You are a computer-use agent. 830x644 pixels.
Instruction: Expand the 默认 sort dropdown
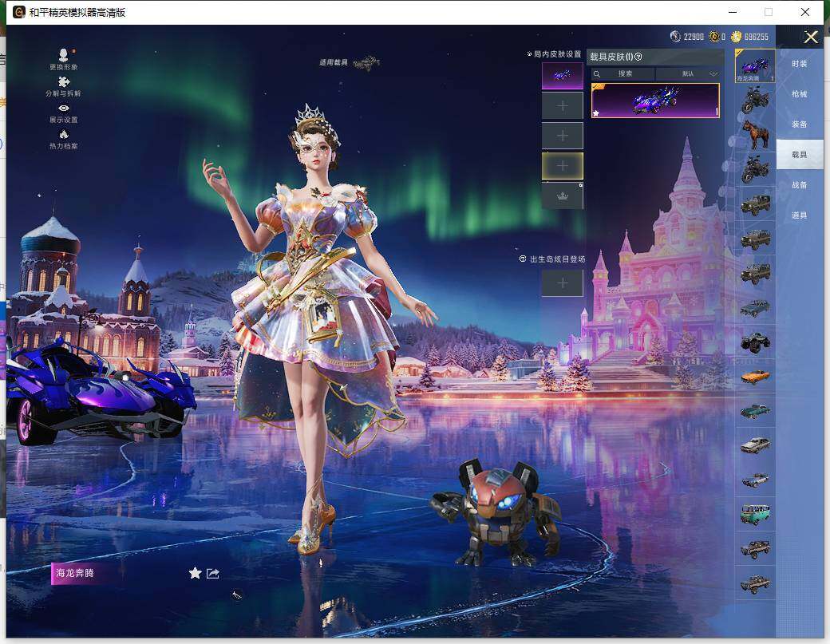(x=688, y=73)
